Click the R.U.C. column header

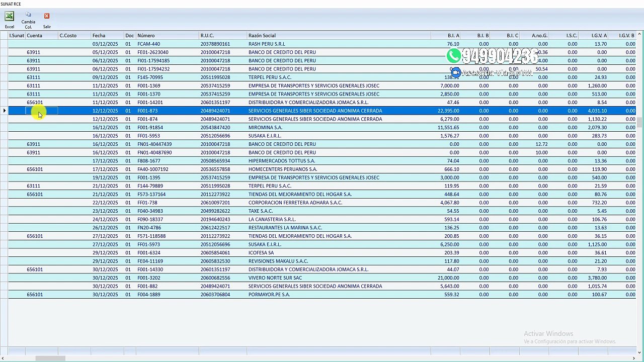pyautogui.click(x=223, y=36)
